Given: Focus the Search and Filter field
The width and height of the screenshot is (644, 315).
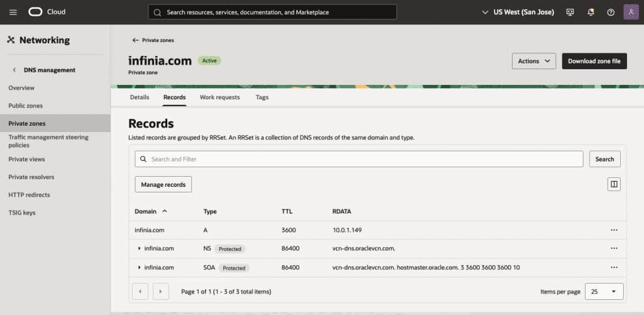Looking at the screenshot, I should pyautogui.click(x=359, y=159).
